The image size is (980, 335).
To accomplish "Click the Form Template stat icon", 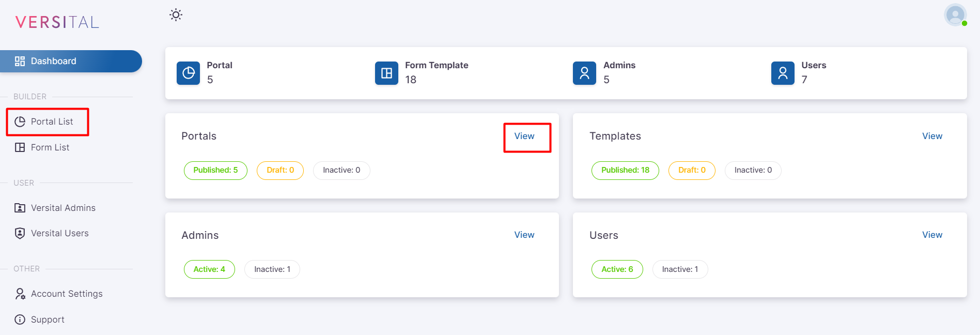I will pyautogui.click(x=386, y=73).
